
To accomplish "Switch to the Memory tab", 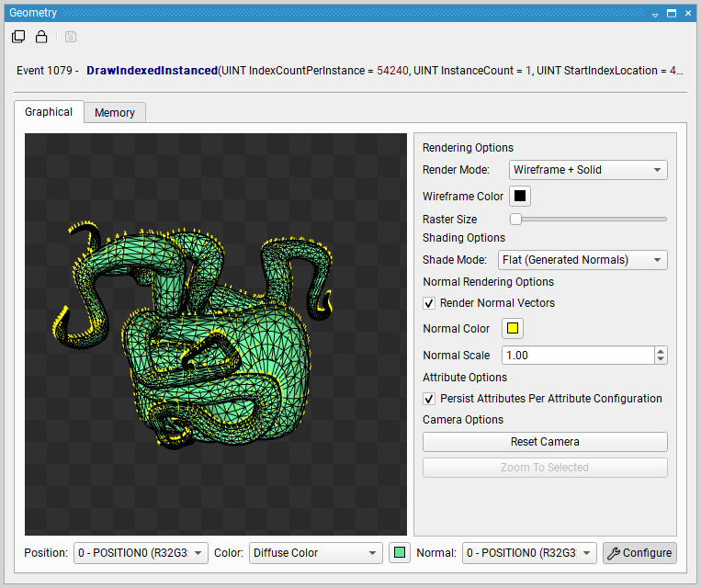I will click(115, 112).
